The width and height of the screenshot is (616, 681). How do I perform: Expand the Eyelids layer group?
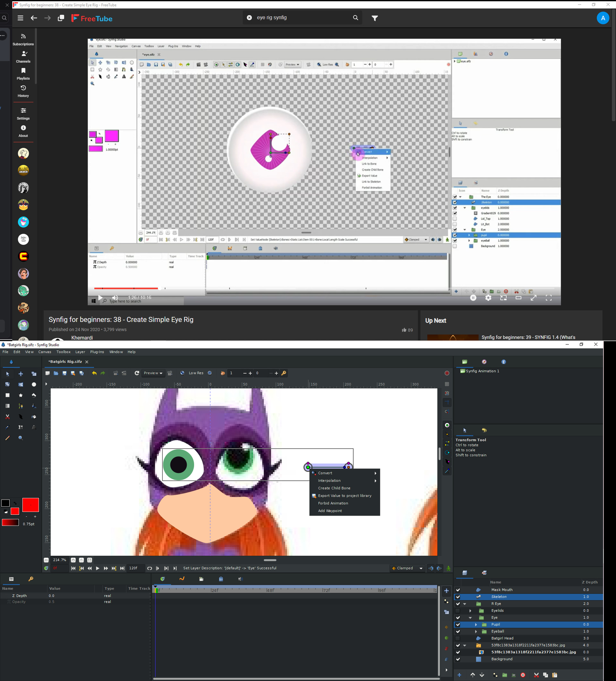[470, 610]
